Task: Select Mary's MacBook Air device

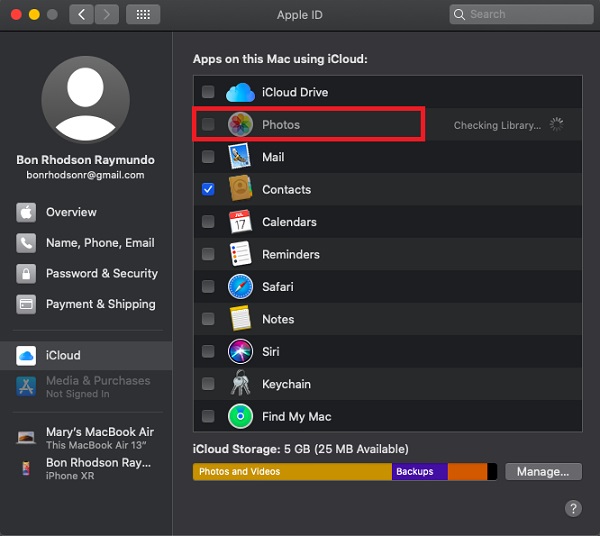Action: pos(86,438)
